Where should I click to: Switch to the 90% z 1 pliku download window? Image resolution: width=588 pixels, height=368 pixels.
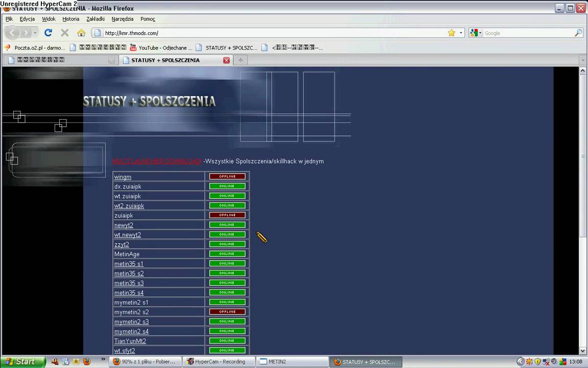145,362
